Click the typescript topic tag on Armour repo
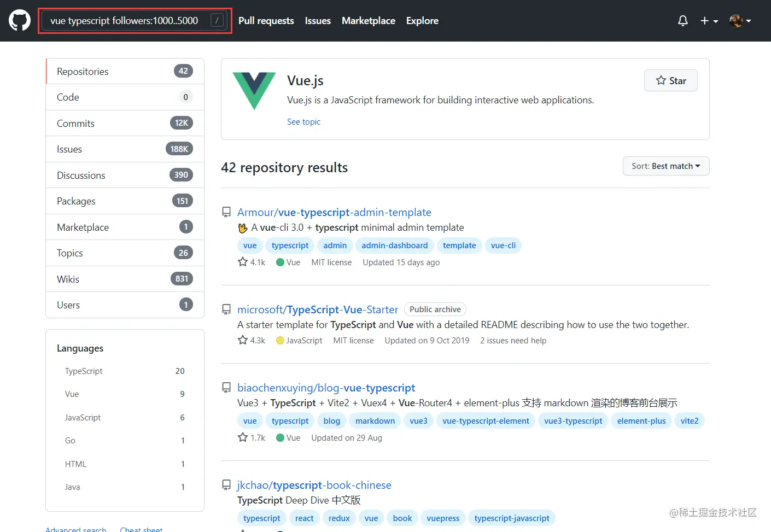The image size is (771, 532). point(289,245)
